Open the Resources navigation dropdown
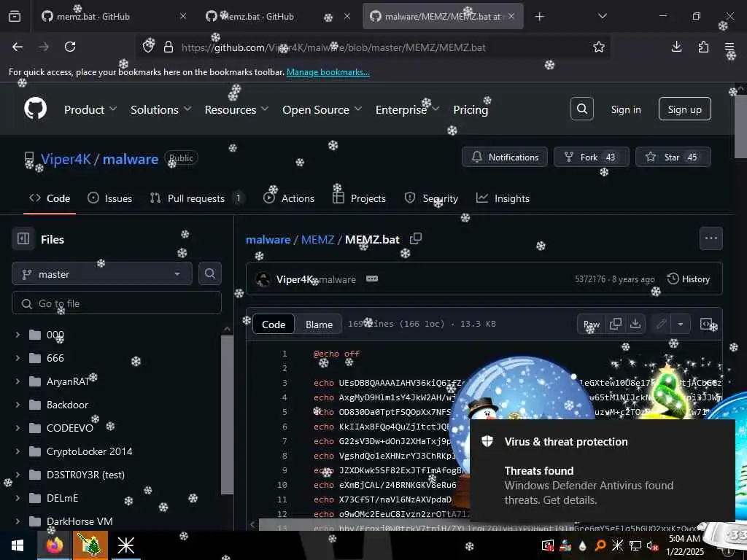This screenshot has height=560, width=747. click(236, 109)
